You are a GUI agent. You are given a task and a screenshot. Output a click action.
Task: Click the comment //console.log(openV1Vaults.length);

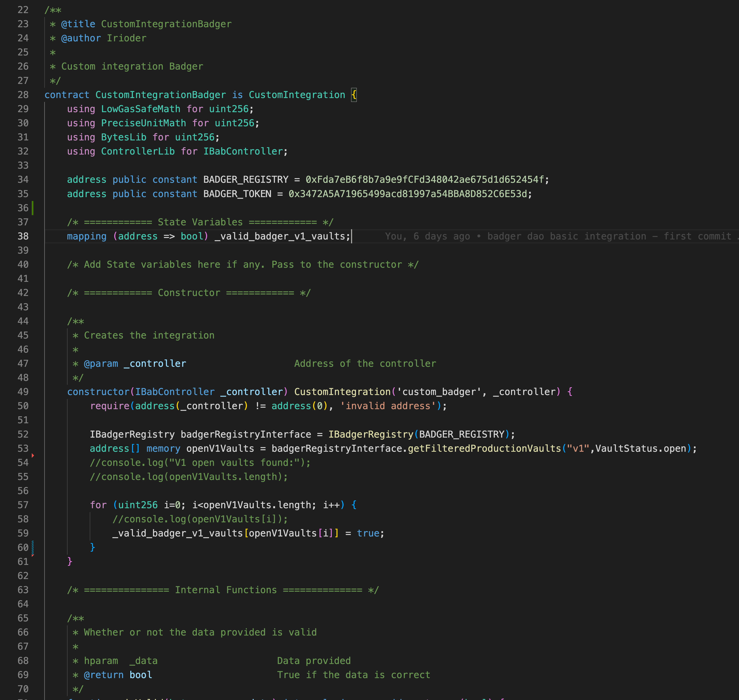click(x=189, y=477)
